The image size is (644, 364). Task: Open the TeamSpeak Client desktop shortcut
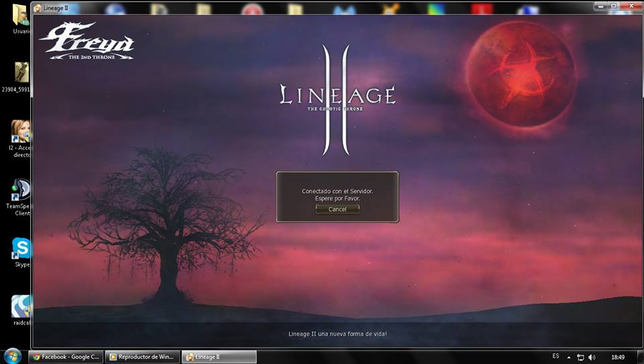tap(19, 198)
